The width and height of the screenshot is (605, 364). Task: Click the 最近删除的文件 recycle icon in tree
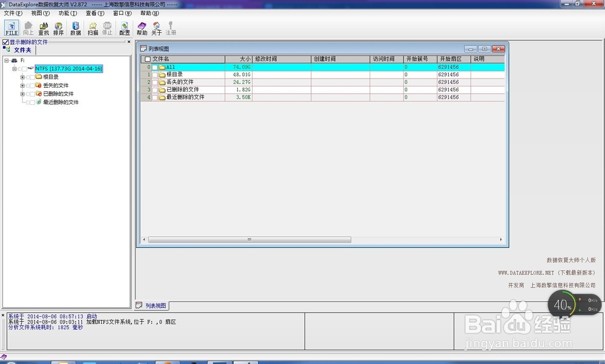pos(39,102)
